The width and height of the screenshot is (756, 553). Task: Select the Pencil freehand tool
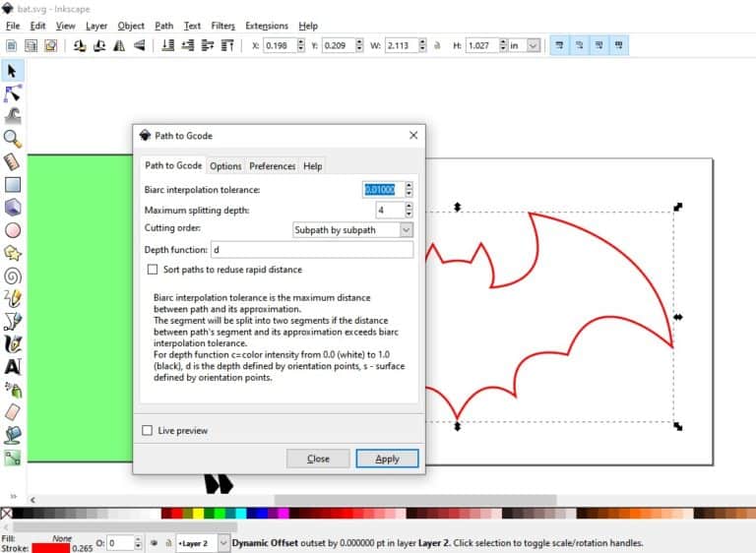tap(12, 298)
